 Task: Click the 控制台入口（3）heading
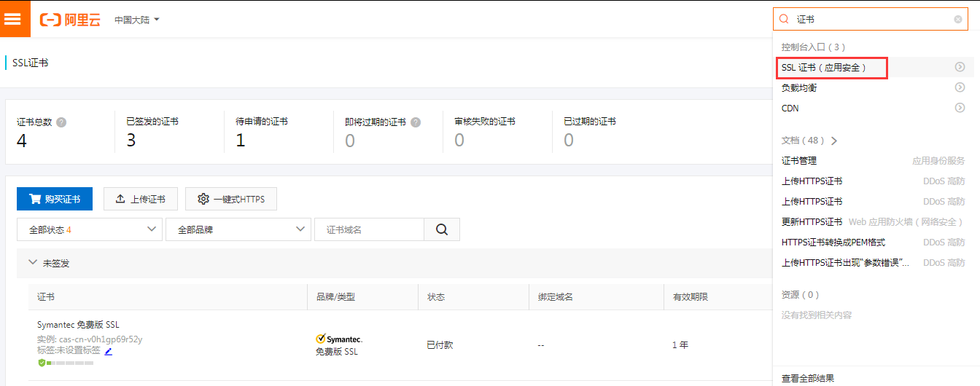tap(813, 47)
